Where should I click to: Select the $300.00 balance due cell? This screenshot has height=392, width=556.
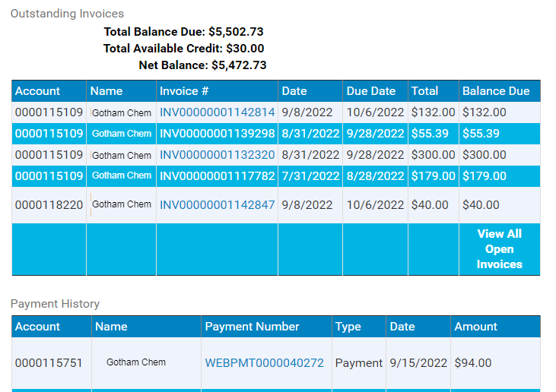(x=500, y=155)
